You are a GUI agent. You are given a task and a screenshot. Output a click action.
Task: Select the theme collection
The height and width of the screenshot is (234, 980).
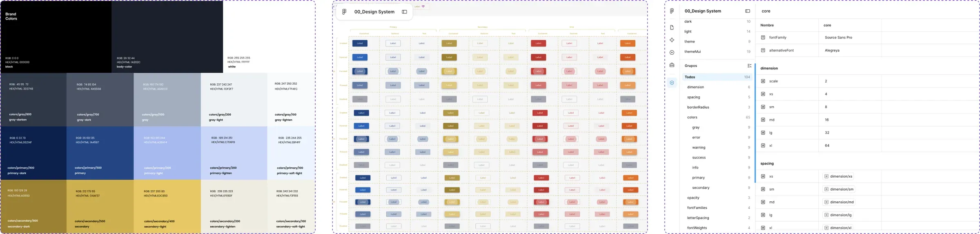(717, 42)
